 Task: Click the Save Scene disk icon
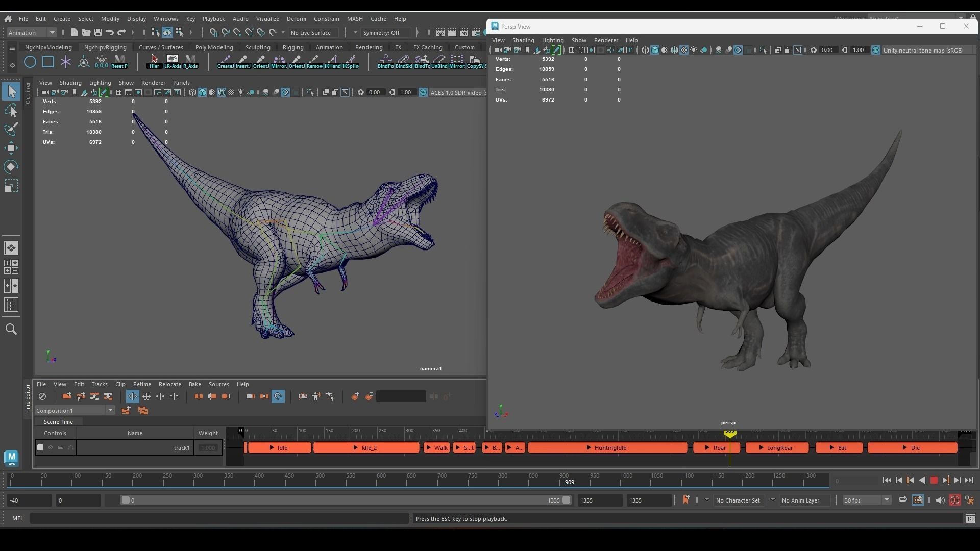coord(98,33)
